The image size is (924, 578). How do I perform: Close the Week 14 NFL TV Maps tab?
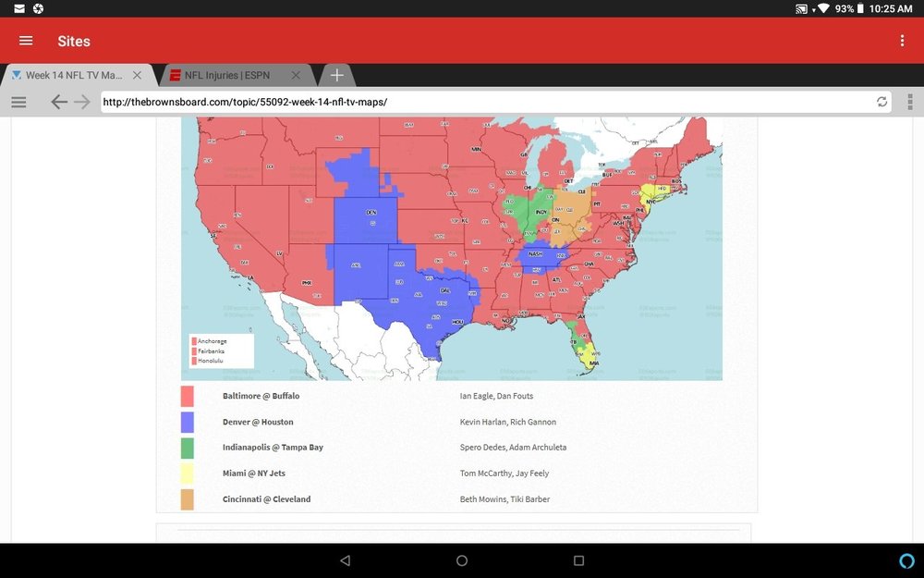point(137,76)
